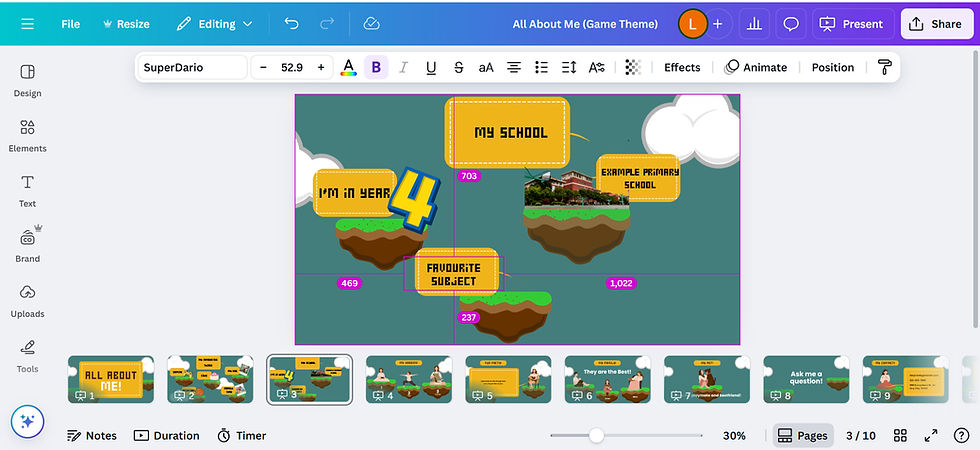980x450 pixels.
Task: Undo the last action
Action: [291, 24]
